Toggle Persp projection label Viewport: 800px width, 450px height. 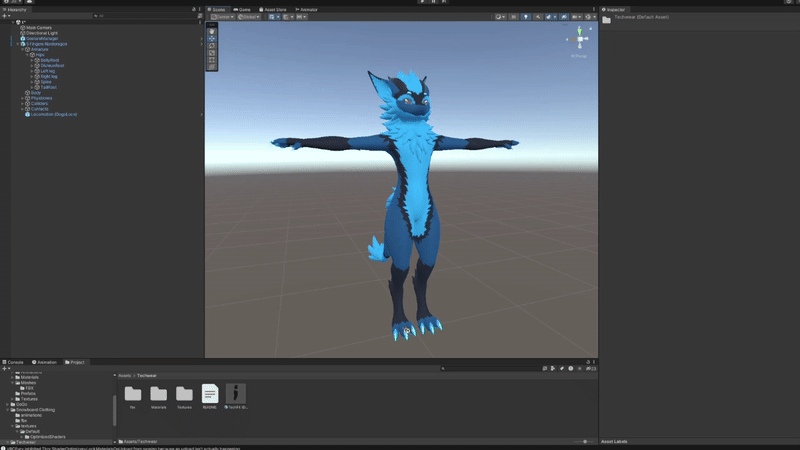579,56
